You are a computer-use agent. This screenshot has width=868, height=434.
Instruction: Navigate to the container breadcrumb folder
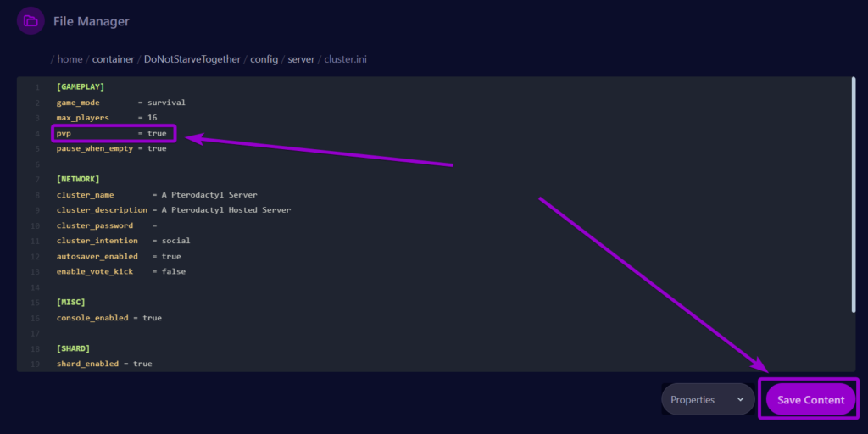pos(113,59)
